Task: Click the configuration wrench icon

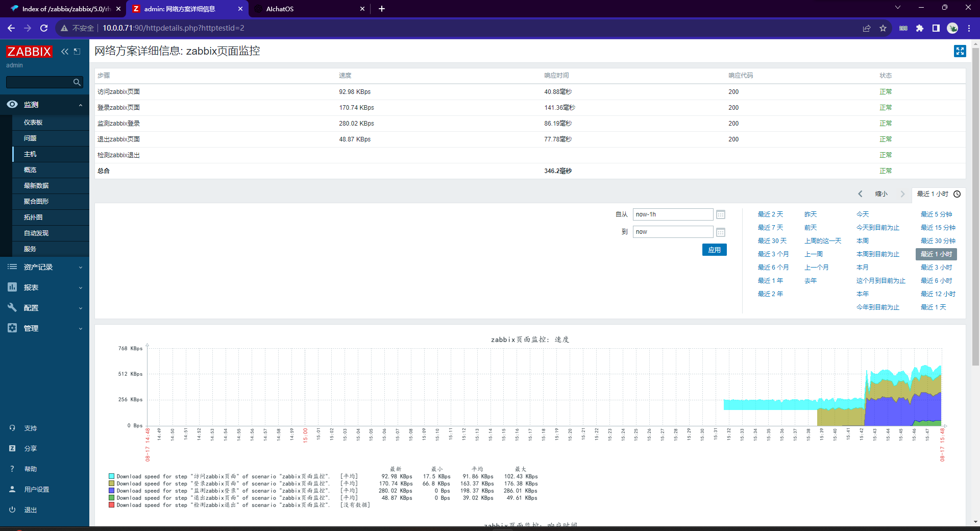Action: [x=12, y=307]
